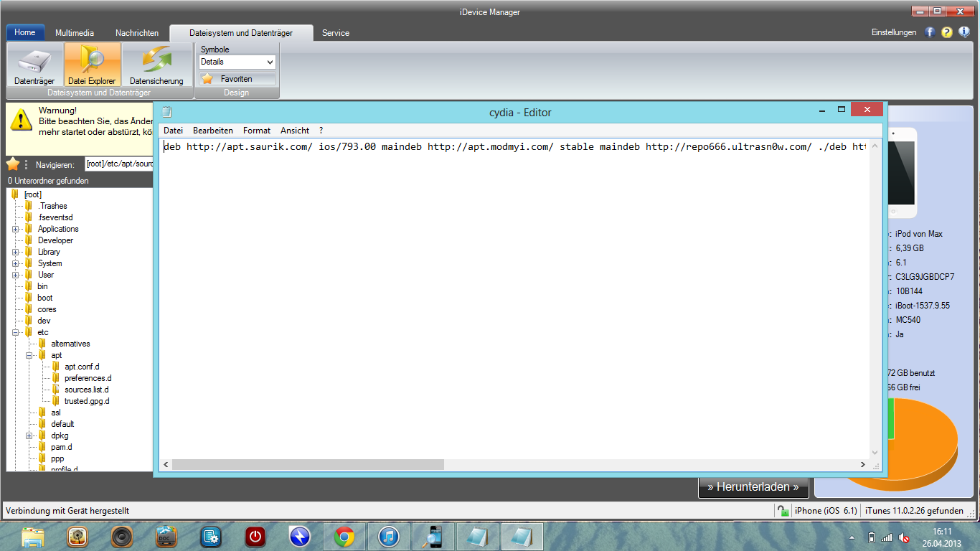Expand the Library folder node

point(16,252)
